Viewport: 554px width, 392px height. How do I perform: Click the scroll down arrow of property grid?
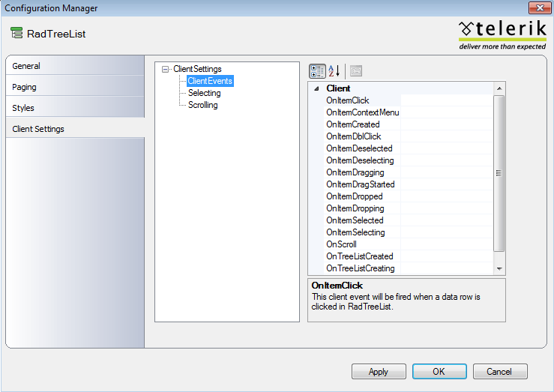click(x=499, y=269)
